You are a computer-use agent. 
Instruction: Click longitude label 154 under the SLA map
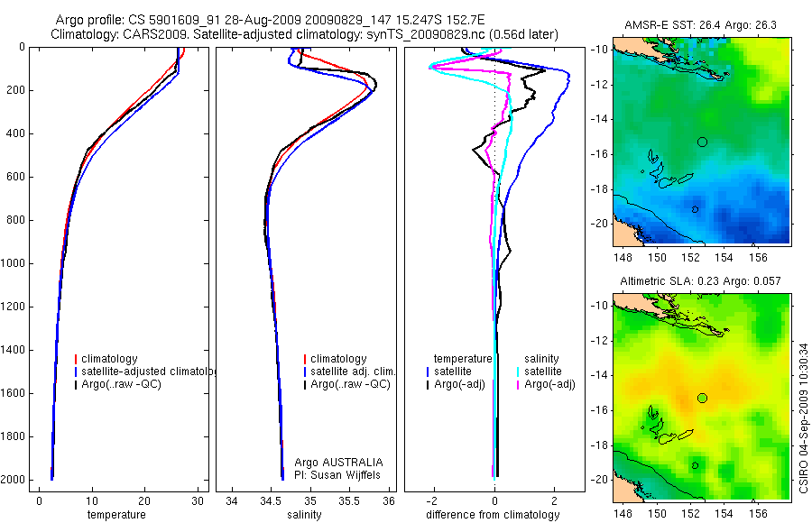point(724,514)
